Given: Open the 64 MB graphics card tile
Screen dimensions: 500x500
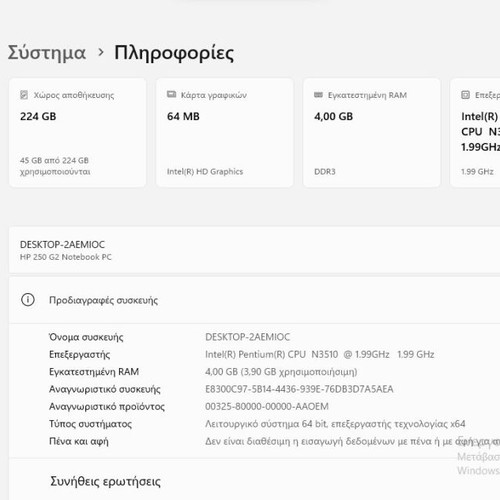Looking at the screenshot, I should [x=225, y=133].
